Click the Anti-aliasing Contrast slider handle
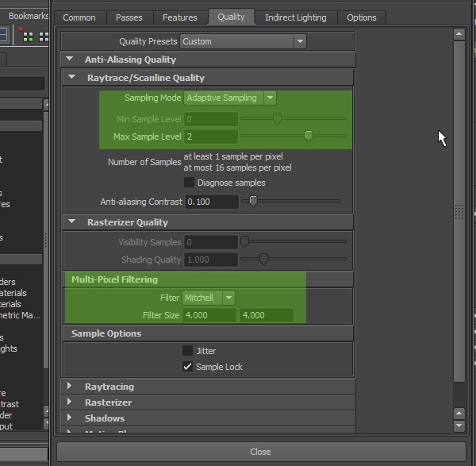476x466 pixels. (253, 201)
